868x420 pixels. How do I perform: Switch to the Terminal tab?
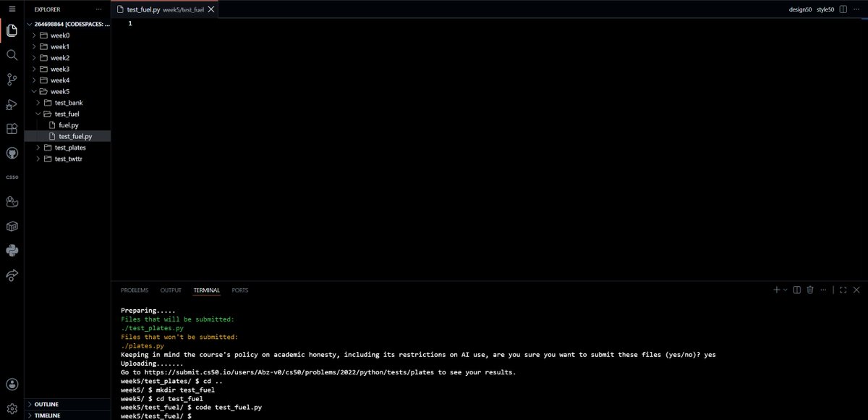pos(206,290)
